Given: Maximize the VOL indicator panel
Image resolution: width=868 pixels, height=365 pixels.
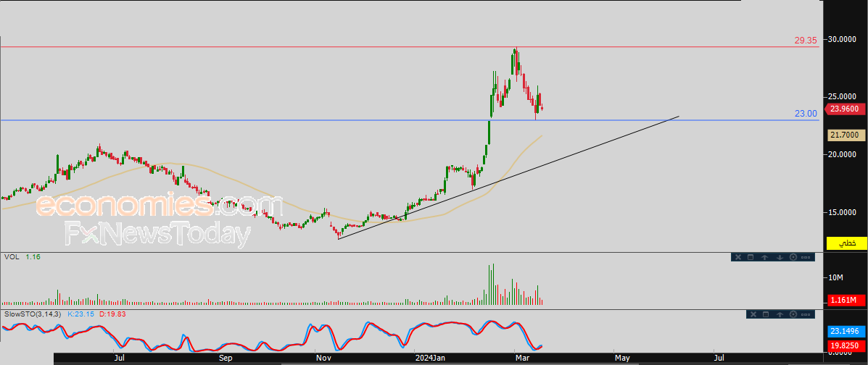Looking at the screenshot, I should [751, 257].
